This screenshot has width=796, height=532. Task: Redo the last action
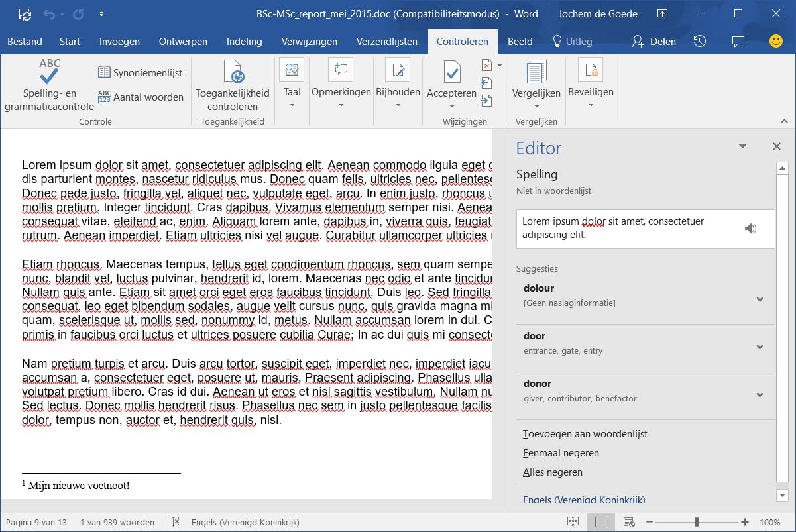79,13
